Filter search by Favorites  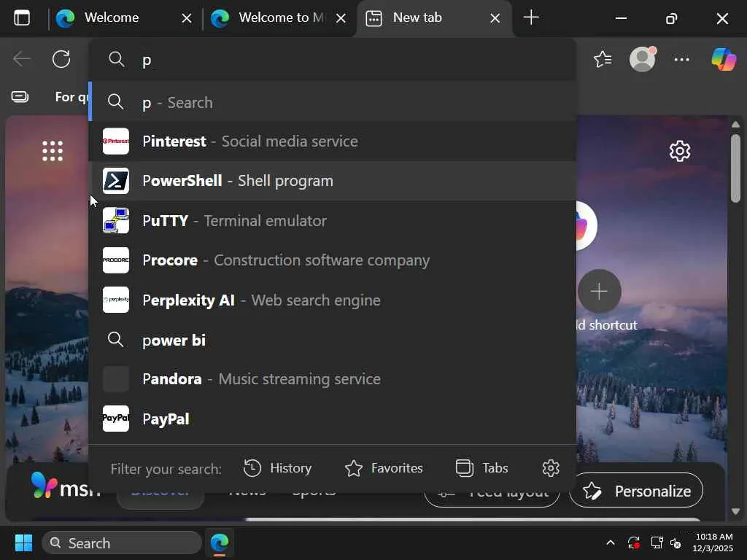pyautogui.click(x=384, y=468)
